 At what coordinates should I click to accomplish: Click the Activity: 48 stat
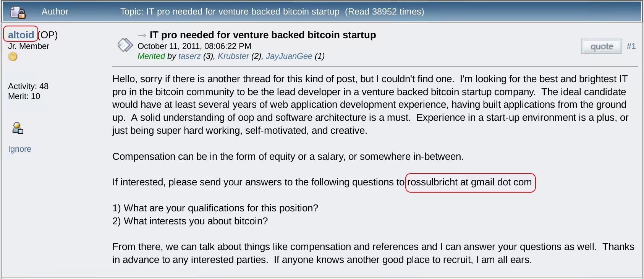click(x=28, y=86)
